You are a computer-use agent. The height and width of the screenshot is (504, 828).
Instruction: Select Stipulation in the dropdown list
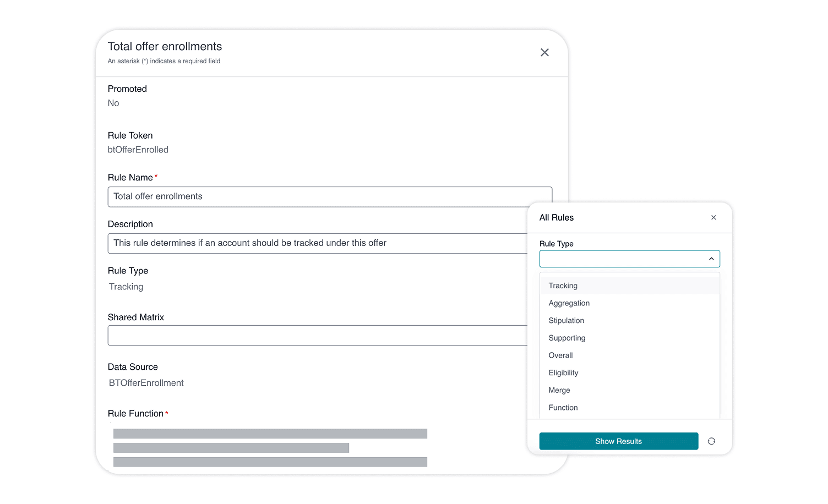[x=566, y=320]
